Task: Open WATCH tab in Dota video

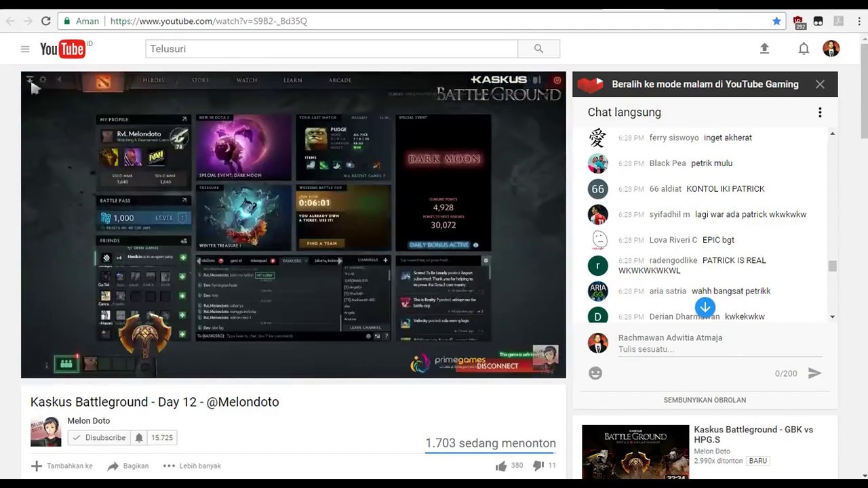Action: click(x=246, y=80)
